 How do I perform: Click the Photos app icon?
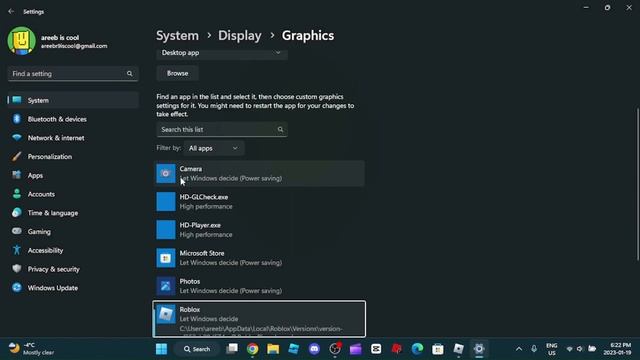click(166, 286)
